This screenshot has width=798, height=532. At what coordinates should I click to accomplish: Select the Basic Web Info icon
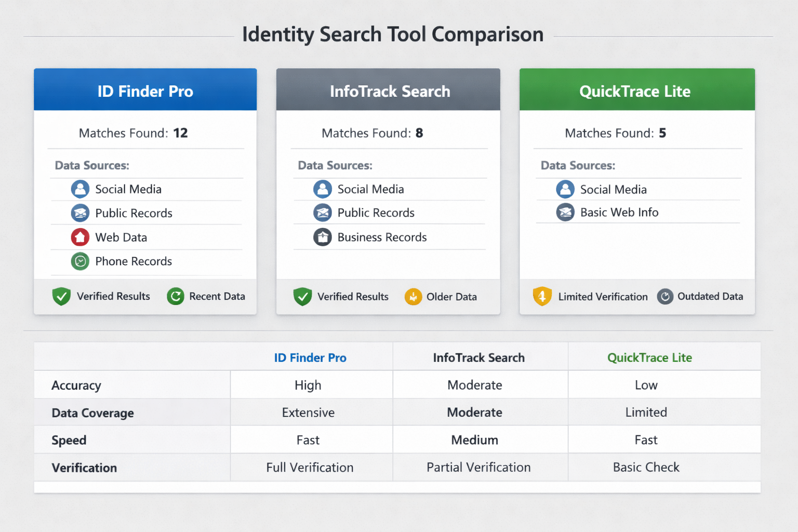click(565, 212)
